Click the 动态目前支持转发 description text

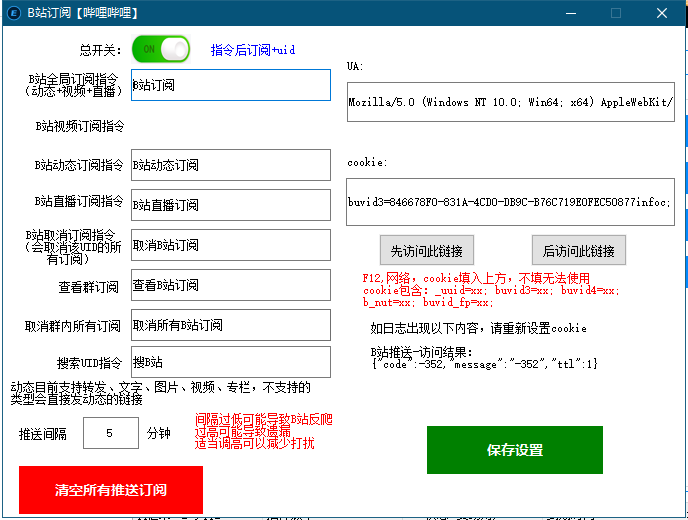[x=161, y=393]
